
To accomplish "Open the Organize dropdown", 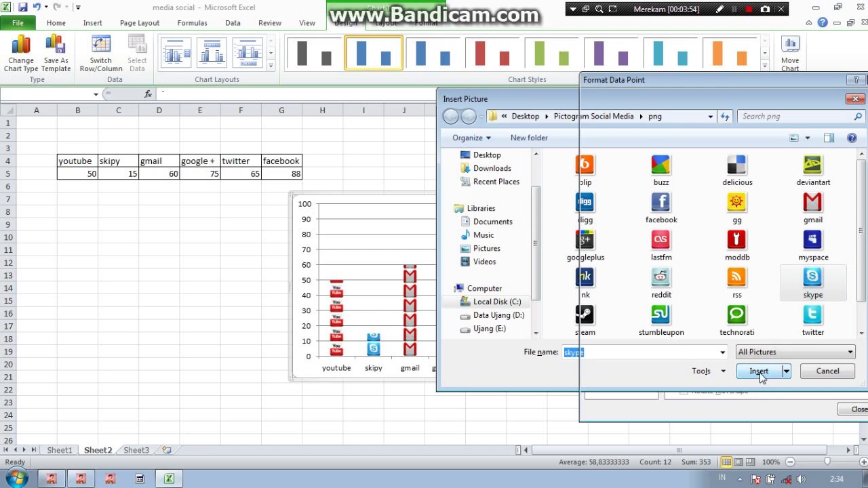I will pyautogui.click(x=471, y=138).
